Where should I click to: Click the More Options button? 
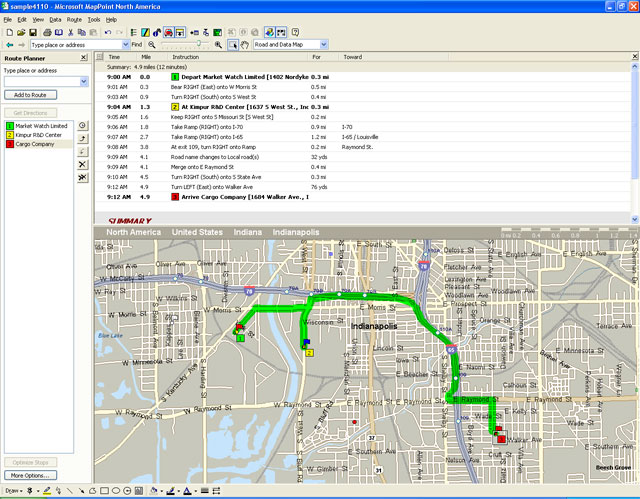30,475
